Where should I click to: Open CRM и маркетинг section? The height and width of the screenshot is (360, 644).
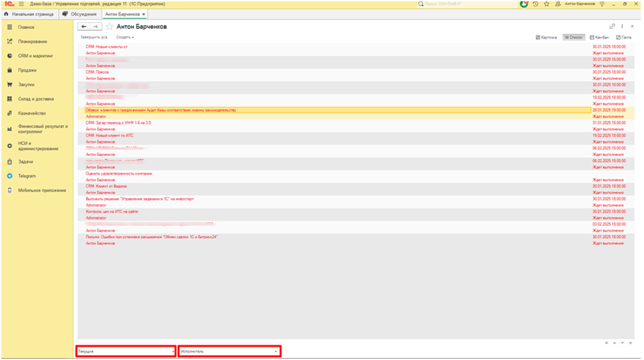coord(36,56)
